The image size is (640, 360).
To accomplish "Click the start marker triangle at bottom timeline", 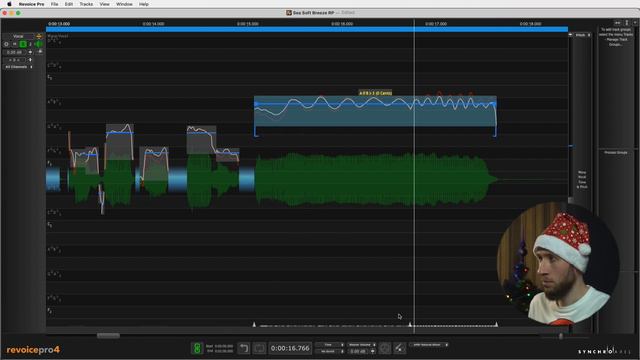I will [x=254, y=324].
